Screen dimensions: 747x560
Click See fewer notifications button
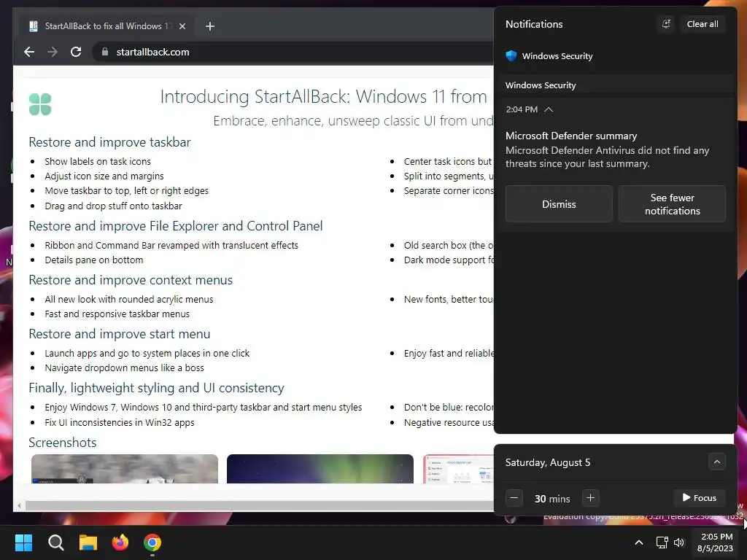pyautogui.click(x=672, y=204)
